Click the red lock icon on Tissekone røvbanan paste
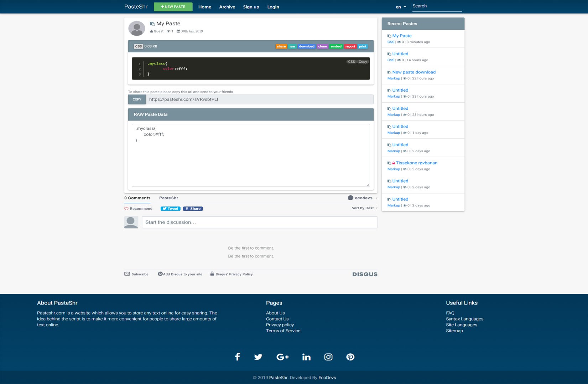The width and height of the screenshot is (588, 384). [394, 163]
